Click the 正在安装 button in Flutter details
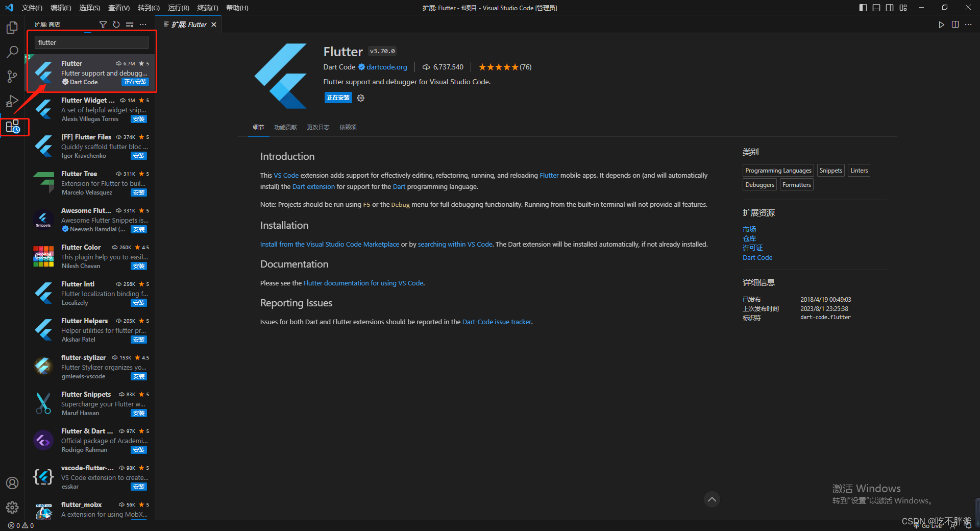The height and width of the screenshot is (531, 980). 338,98
